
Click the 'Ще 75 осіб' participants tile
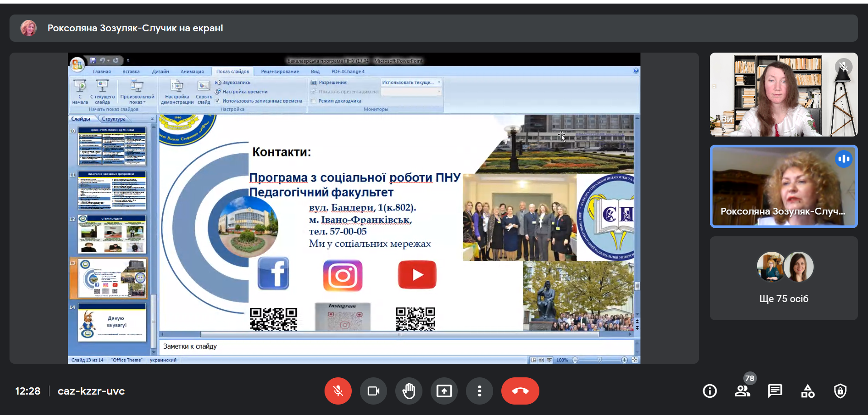point(783,278)
